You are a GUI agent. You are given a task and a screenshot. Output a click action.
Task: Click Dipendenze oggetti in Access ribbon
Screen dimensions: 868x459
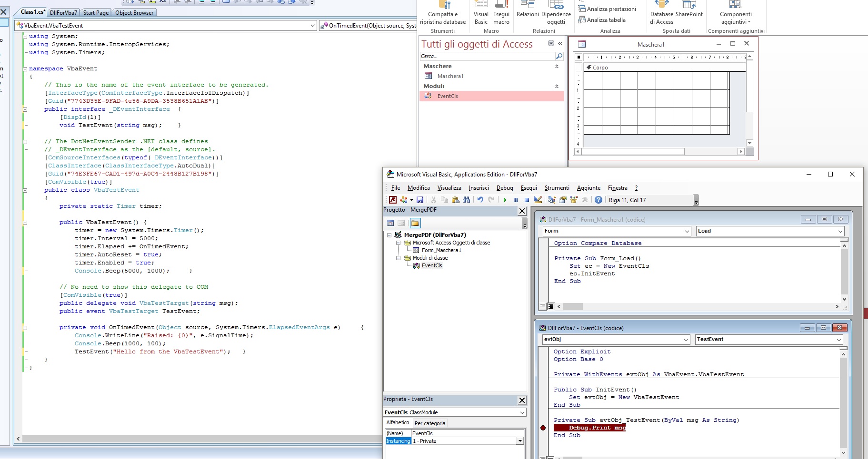[x=556, y=13]
